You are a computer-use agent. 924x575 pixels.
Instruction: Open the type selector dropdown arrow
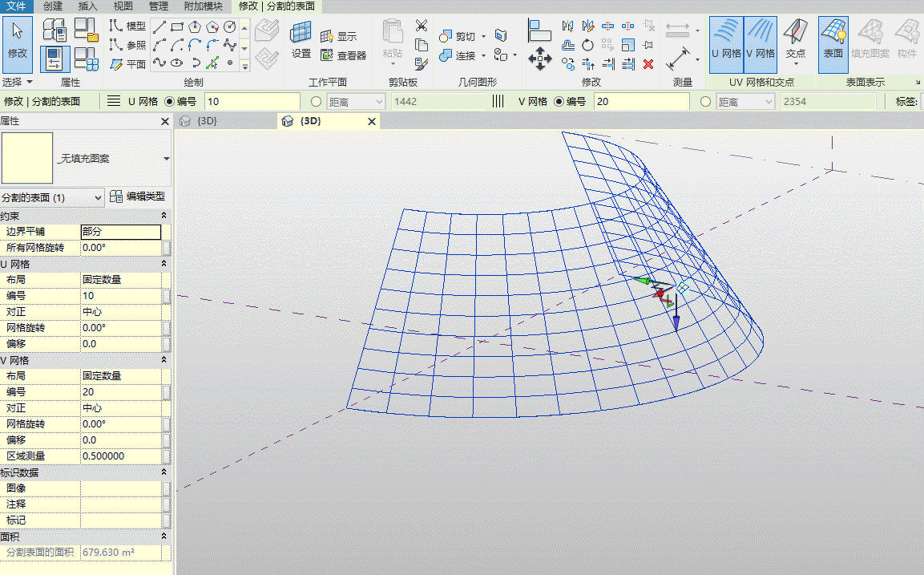pos(166,159)
